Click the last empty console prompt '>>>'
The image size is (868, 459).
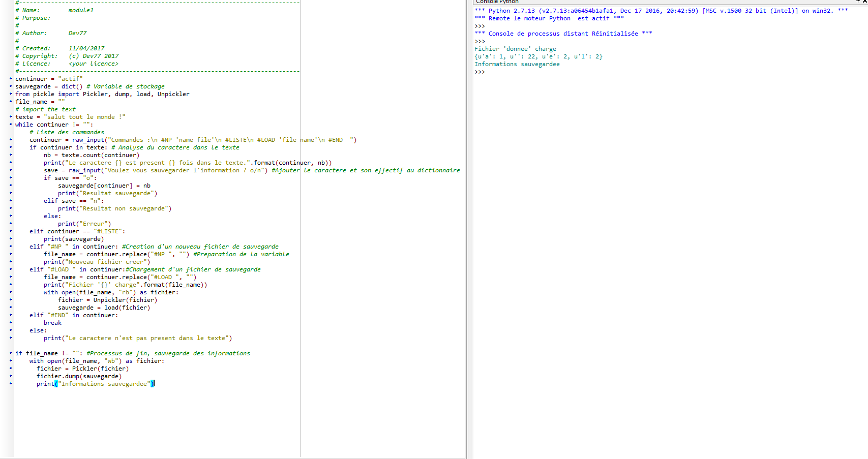point(480,72)
